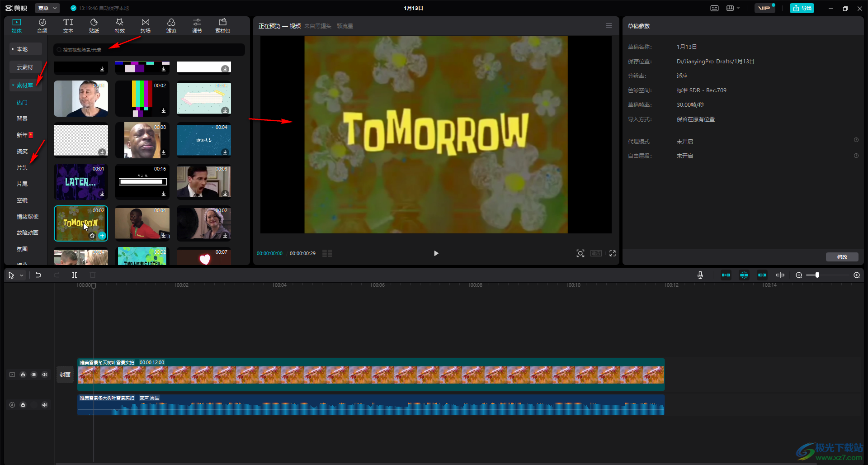Select the color bars test pattern thumbnail
Screen dimensions: 868x465
[142, 99]
